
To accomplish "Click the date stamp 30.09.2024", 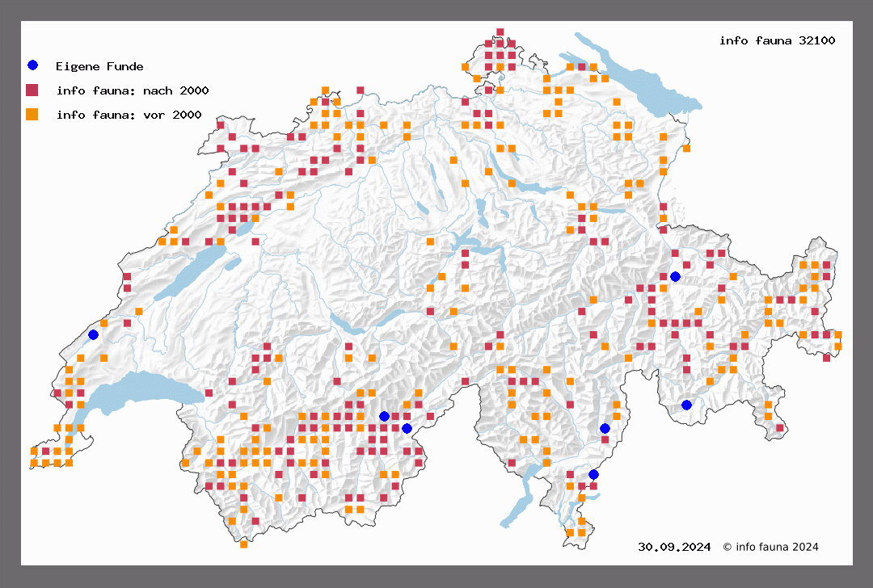I will click(674, 547).
